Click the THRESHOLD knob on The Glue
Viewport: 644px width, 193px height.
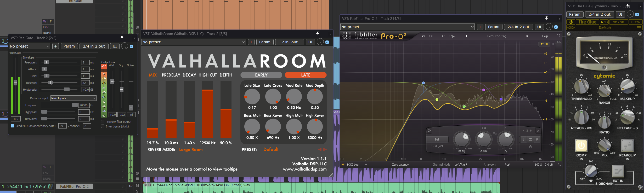pos(581,86)
